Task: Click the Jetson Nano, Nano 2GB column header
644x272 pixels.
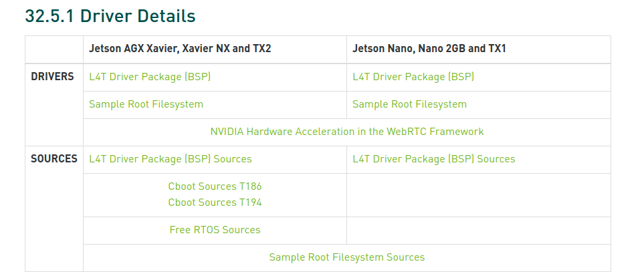Action: click(429, 49)
